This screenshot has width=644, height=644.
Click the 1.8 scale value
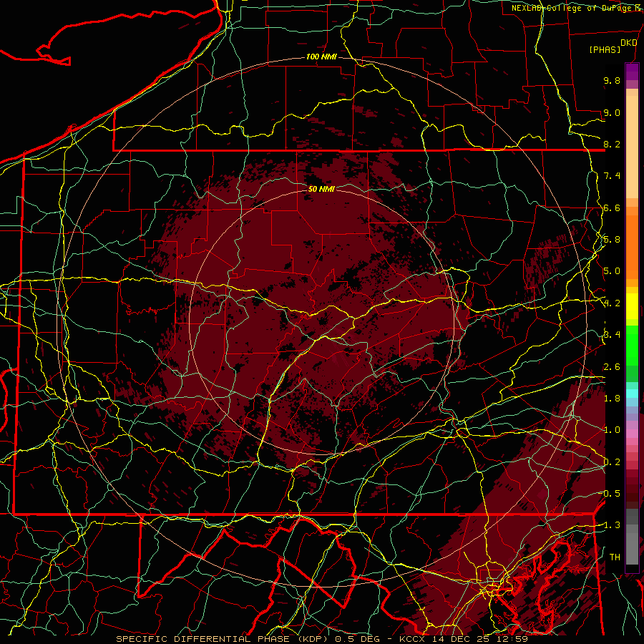[x=612, y=399]
